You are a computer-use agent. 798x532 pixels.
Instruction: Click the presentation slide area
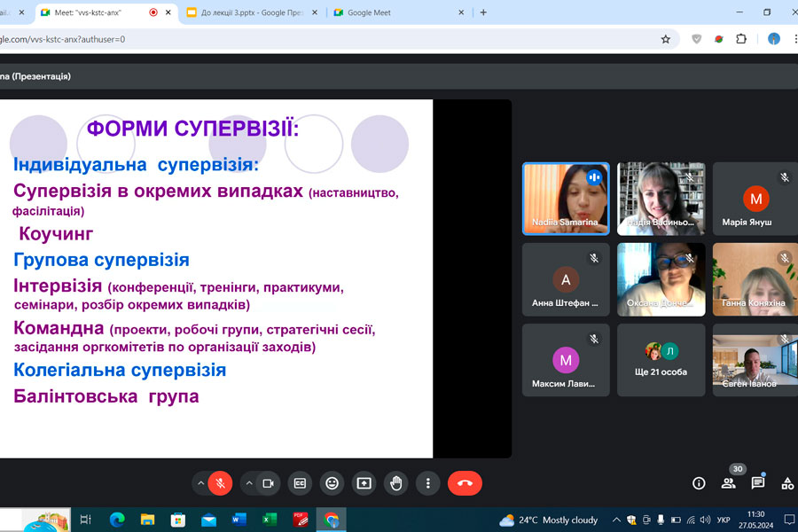[x=216, y=278]
